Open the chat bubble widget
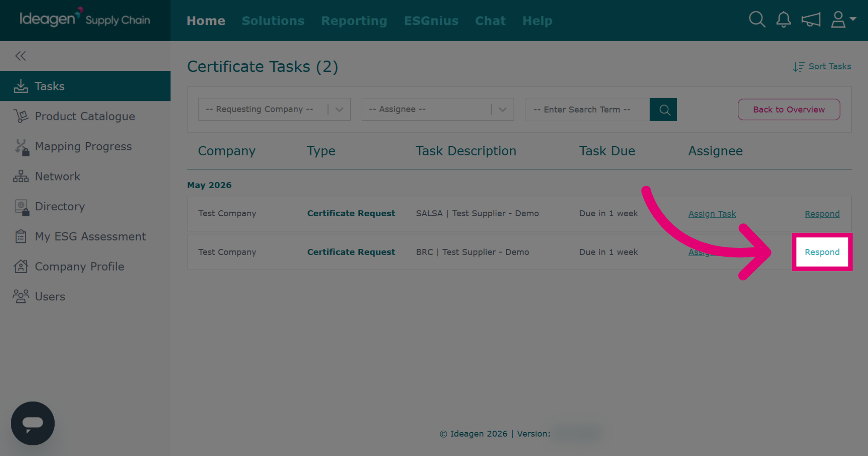Viewport: 868px width, 456px height. point(33,423)
